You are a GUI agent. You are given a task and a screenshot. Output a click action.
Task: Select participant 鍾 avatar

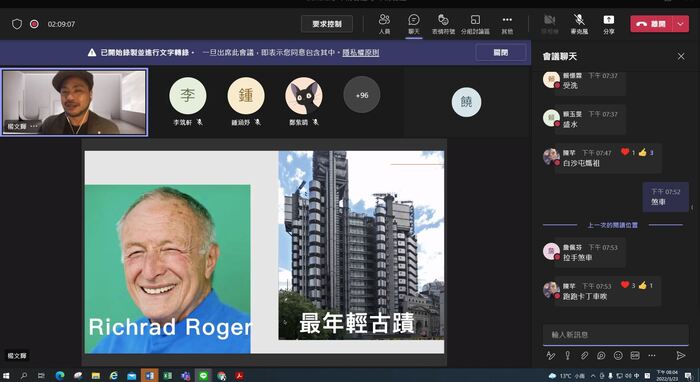point(246,96)
